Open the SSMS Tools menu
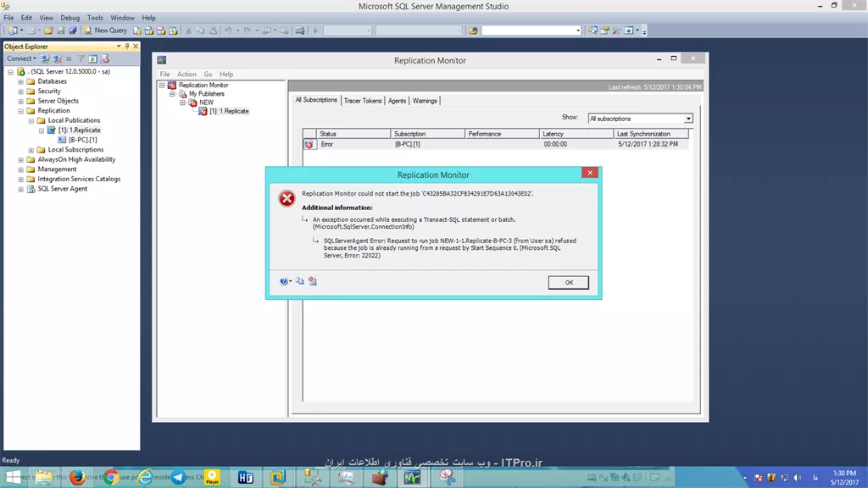 point(95,18)
